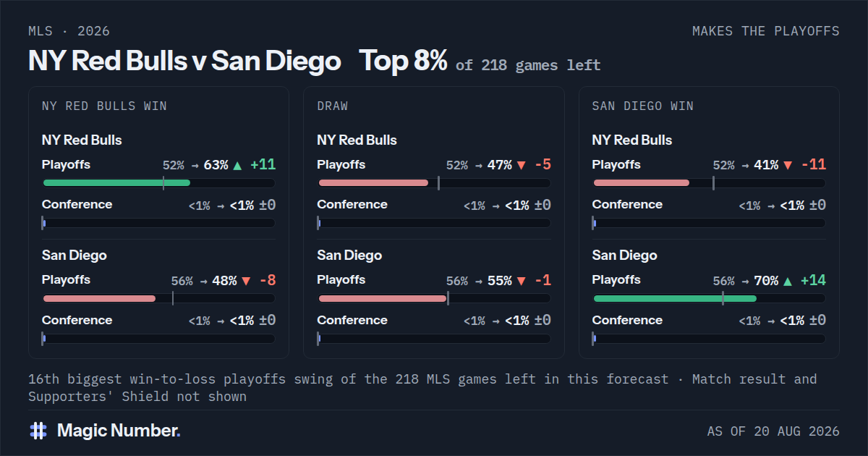Click San Diego green playoffs bar at 70%
Image resolution: width=868 pixels, height=456 pixels.
tap(675, 298)
